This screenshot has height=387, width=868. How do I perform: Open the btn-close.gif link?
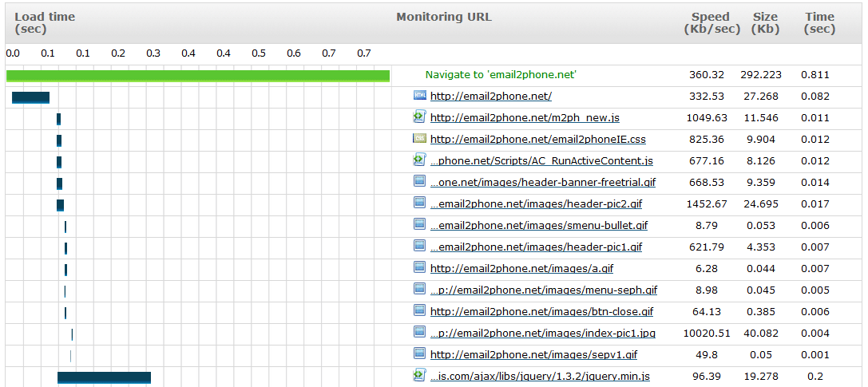coord(541,312)
